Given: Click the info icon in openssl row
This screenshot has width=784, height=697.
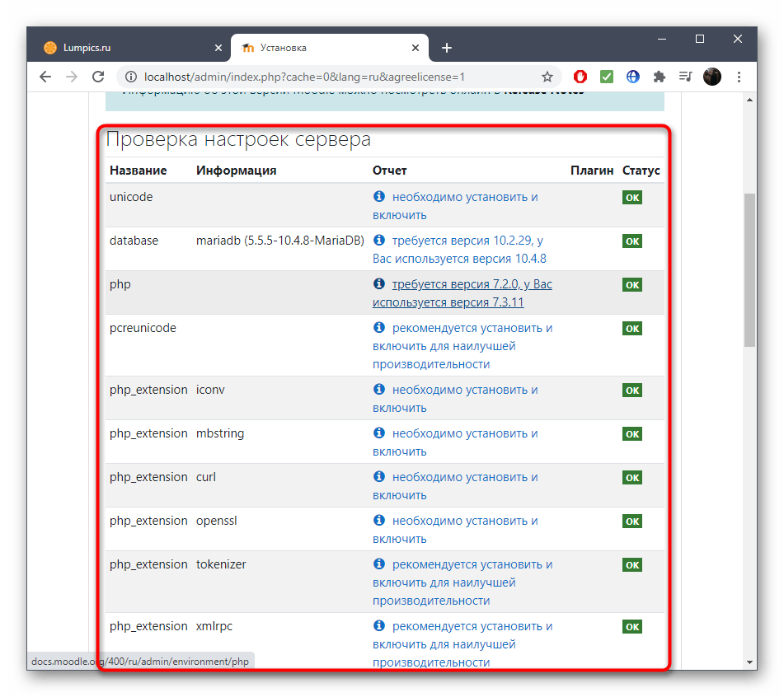Looking at the screenshot, I should tap(379, 520).
